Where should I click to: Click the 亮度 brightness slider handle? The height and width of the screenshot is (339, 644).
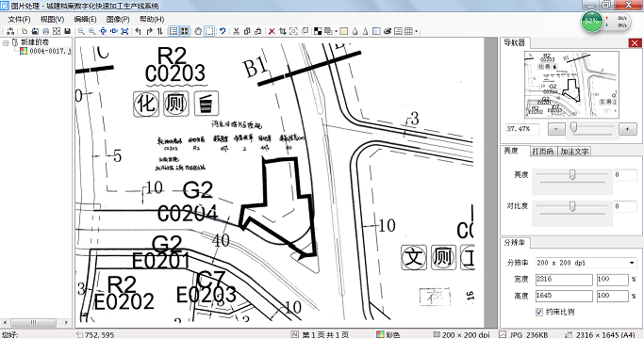coord(571,175)
